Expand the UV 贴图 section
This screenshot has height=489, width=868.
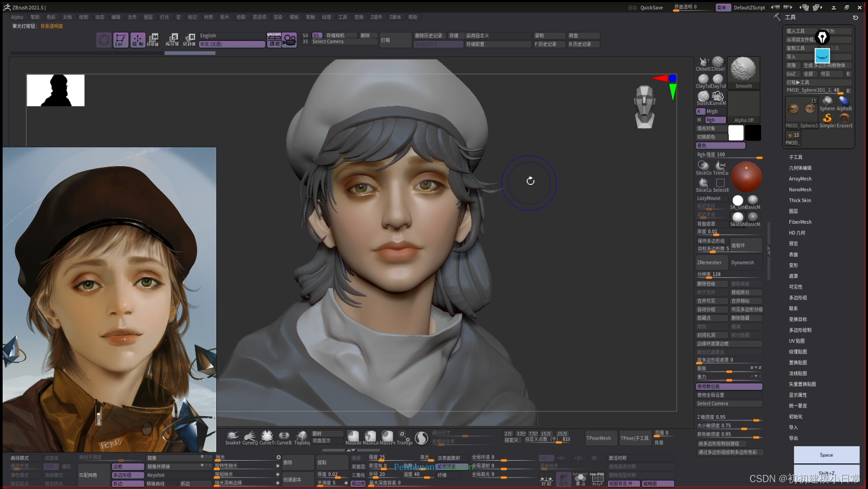(797, 341)
